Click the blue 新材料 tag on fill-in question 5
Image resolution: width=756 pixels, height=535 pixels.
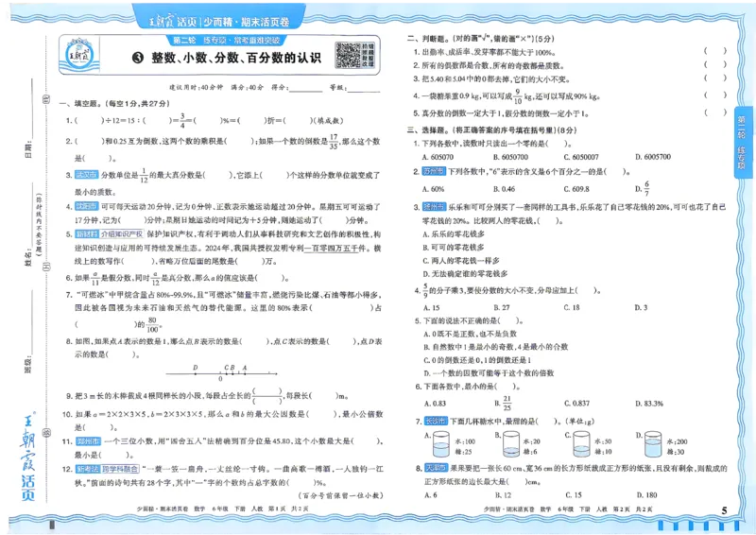pos(87,234)
